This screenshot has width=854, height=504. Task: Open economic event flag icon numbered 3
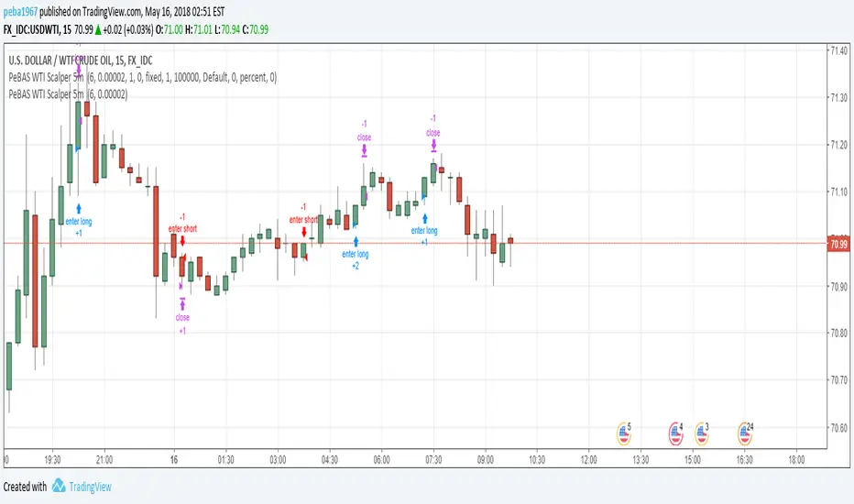(x=702, y=433)
